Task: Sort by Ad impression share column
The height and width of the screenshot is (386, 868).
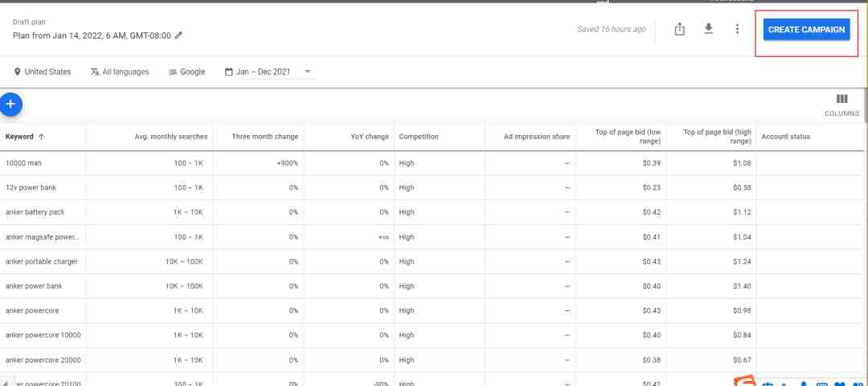Action: pyautogui.click(x=536, y=137)
